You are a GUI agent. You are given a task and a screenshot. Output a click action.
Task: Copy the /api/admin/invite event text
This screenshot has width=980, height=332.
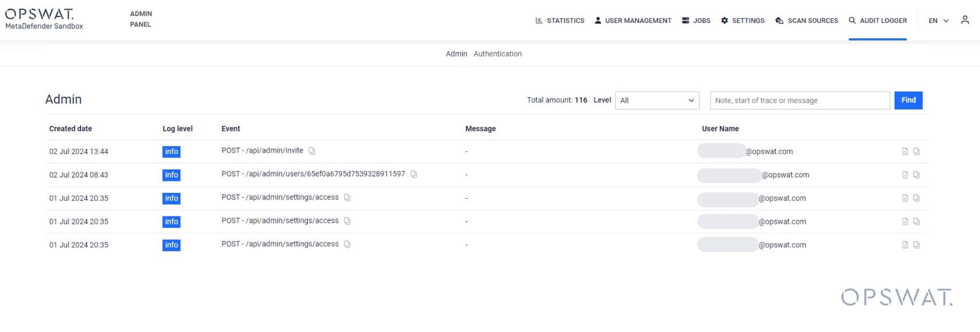pyautogui.click(x=312, y=151)
